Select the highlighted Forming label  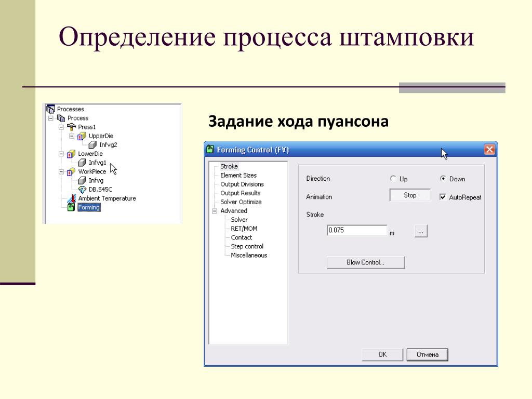pyautogui.click(x=89, y=207)
